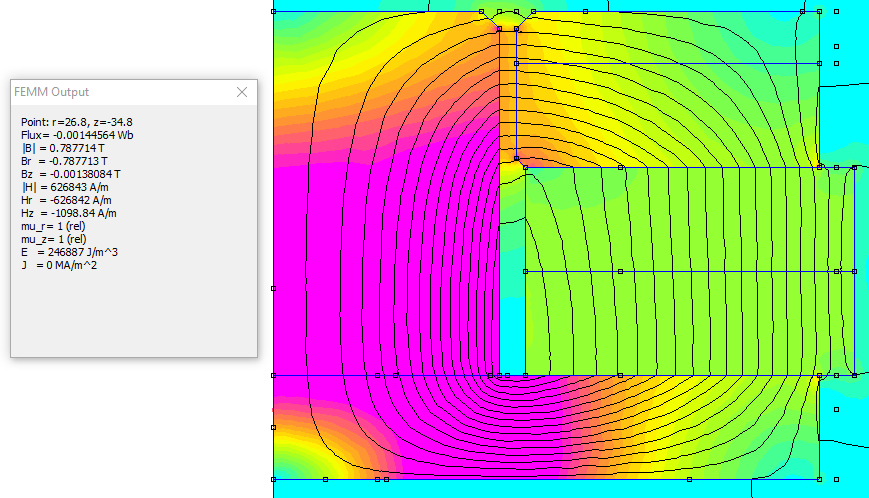The width and height of the screenshot is (869, 498).
Task: Click the |H| = 626843 A/m line
Action: [x=65, y=187]
